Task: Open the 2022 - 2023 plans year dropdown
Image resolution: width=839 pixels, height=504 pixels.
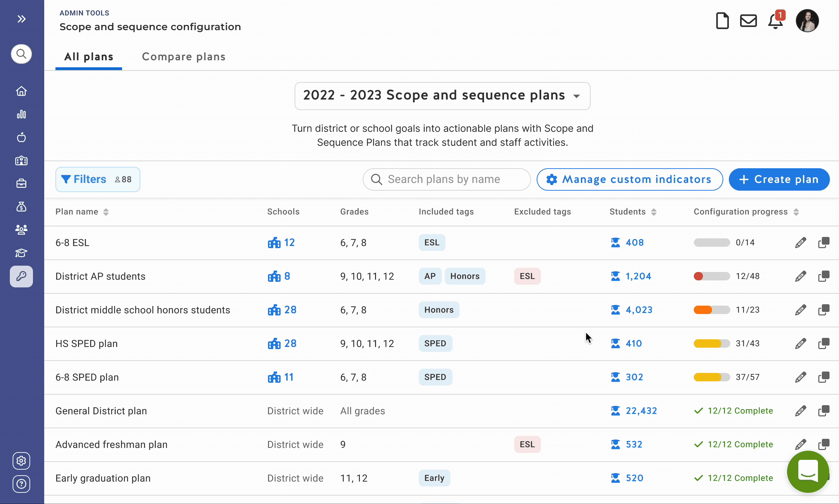Action: coord(442,96)
